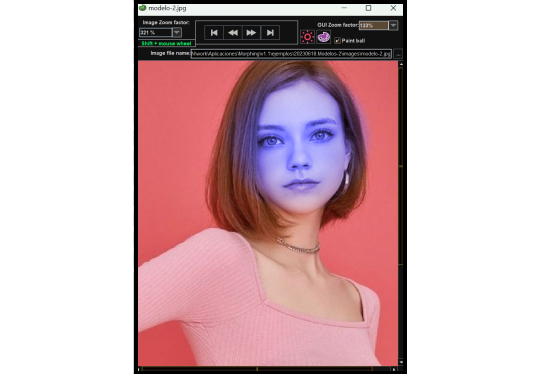
Task: Expand the Image Zoom factor dropdown arrow
Action: [x=177, y=32]
